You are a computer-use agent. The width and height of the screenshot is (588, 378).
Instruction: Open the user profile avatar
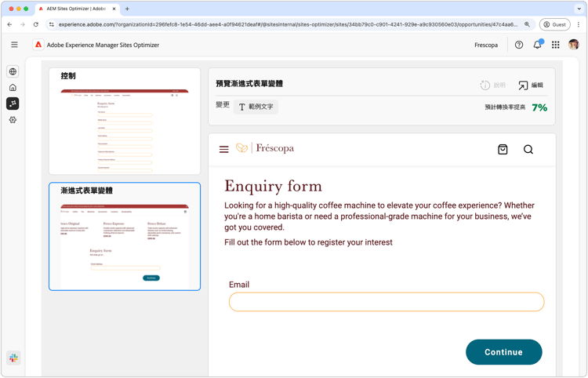[573, 45]
